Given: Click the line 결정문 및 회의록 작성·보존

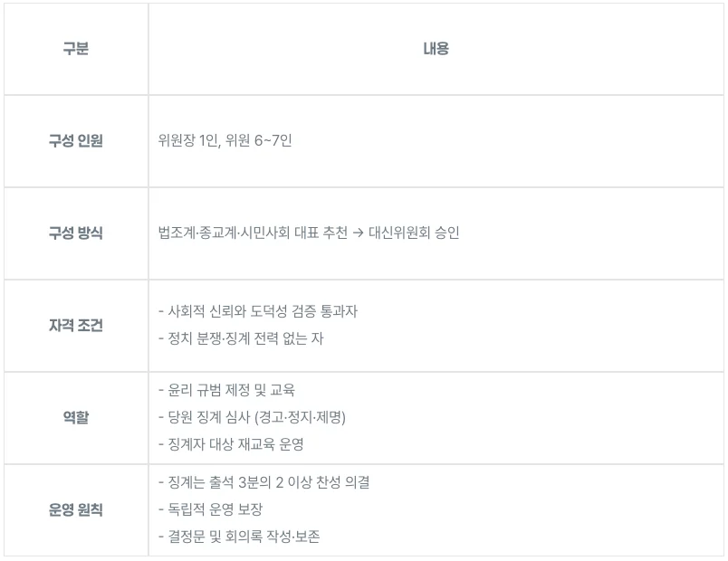Looking at the screenshot, I should tap(244, 537).
